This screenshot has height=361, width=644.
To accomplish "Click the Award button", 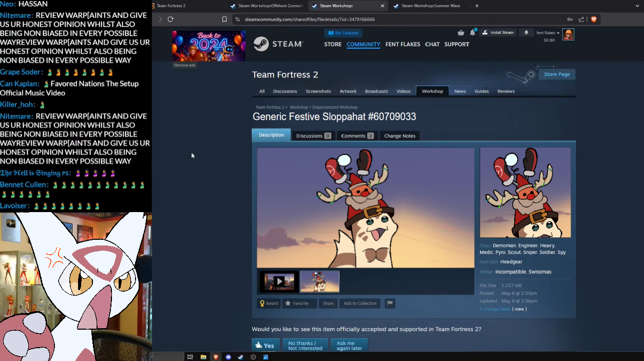I will click(269, 303).
